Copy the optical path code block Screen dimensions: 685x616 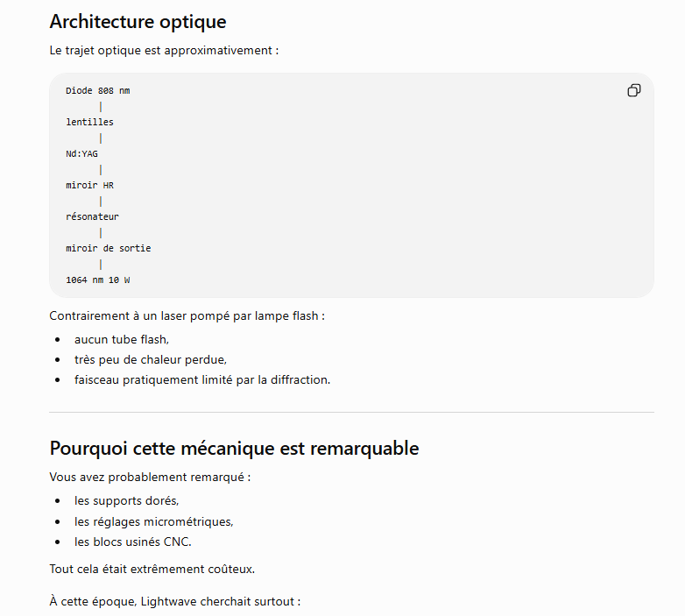click(x=634, y=90)
